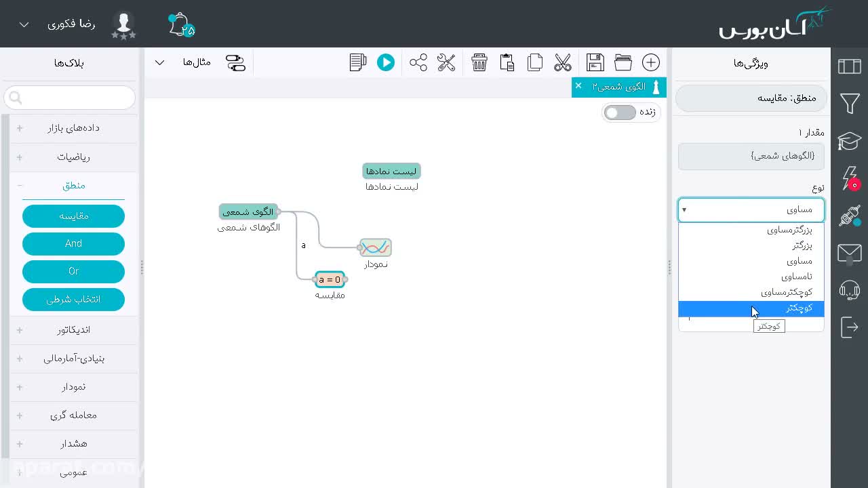Viewport: 868px width, 488px height.
Task: Click the انتخاب شرطی block button
Action: [73, 299]
